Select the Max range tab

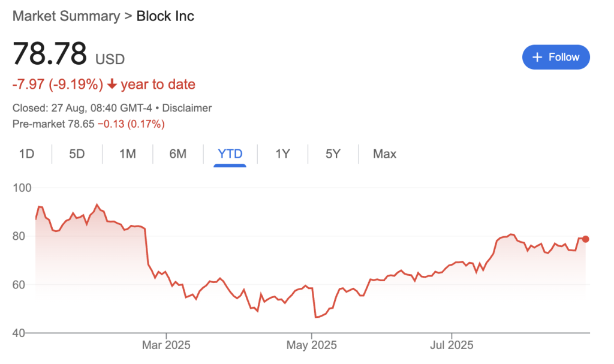[x=384, y=154]
